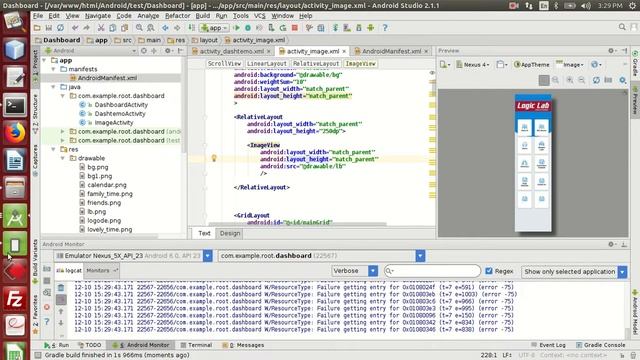Click the Redo arrow in the toolbar
Viewport: 640px width, 360px height.
pos(86,28)
